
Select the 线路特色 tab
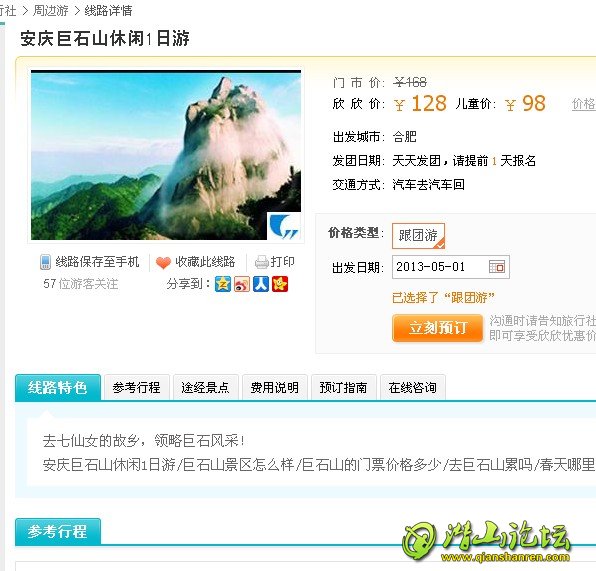(58, 387)
